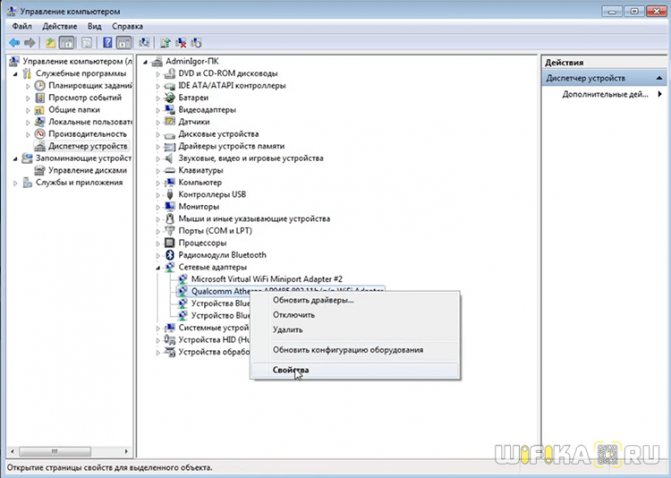
Task: Collapse the Сетевые адаптеры node arrow
Action: [x=158, y=268]
